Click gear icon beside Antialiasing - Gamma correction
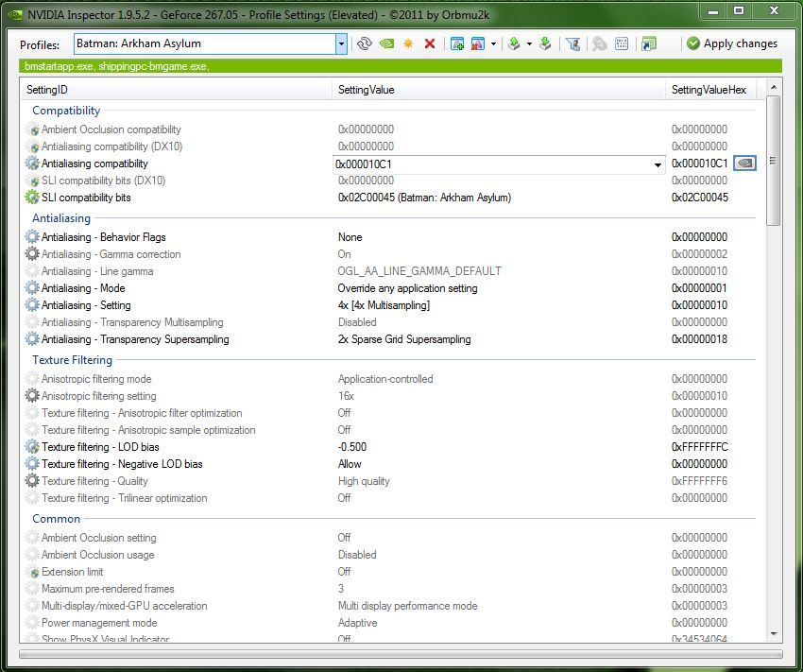The height and width of the screenshot is (672, 803). (32, 253)
